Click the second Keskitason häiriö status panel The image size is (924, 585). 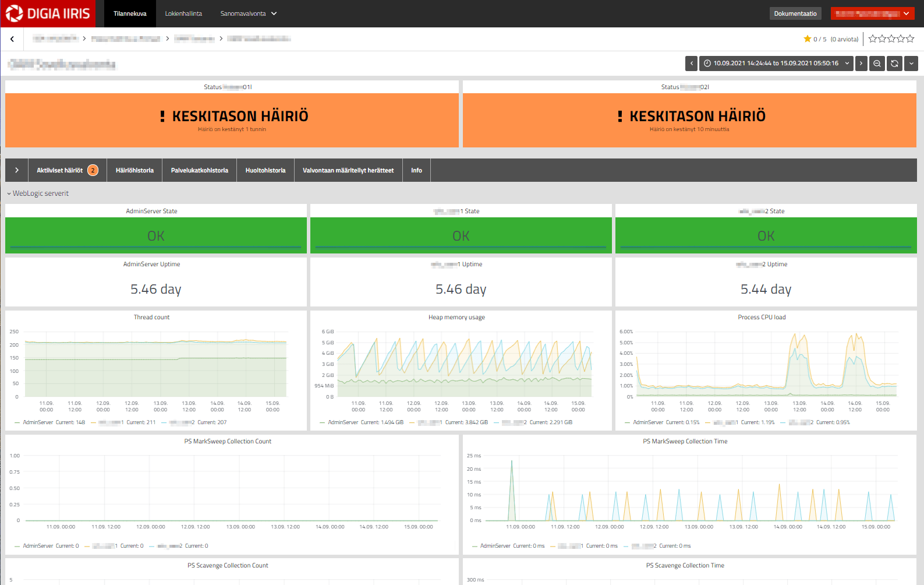pyautogui.click(x=689, y=120)
